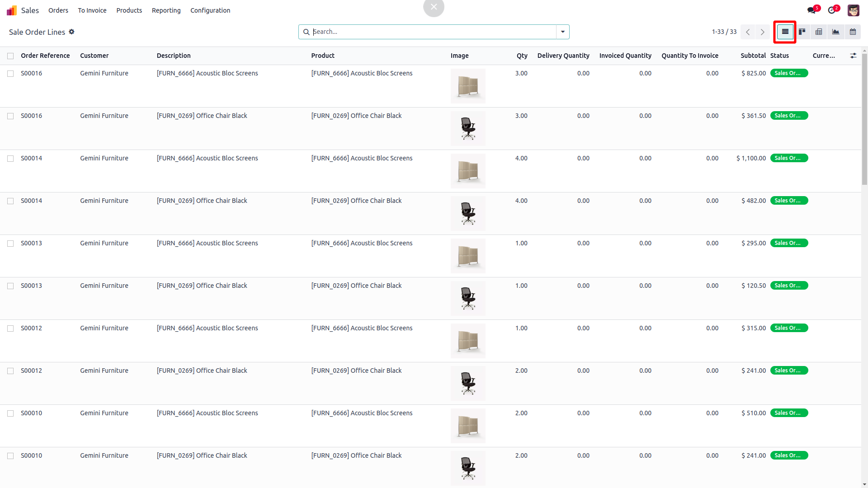
Task: Open the Graph view
Action: [x=835, y=32]
